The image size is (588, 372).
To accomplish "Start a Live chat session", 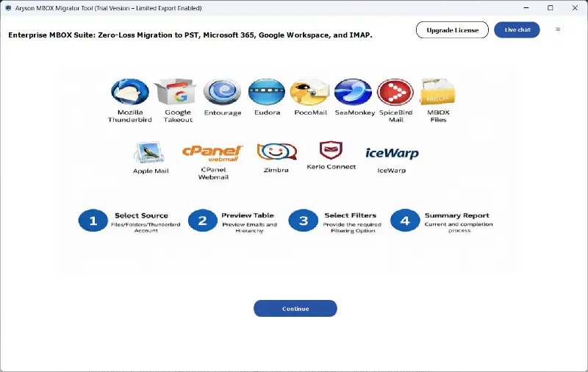I will tap(517, 30).
